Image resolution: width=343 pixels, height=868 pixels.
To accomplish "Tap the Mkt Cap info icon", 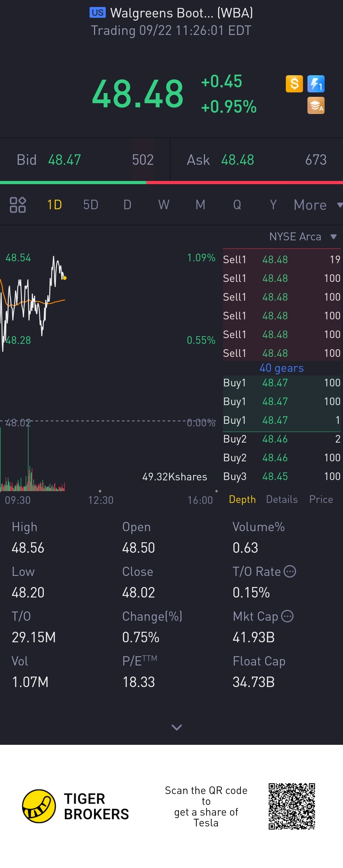I will point(287,616).
